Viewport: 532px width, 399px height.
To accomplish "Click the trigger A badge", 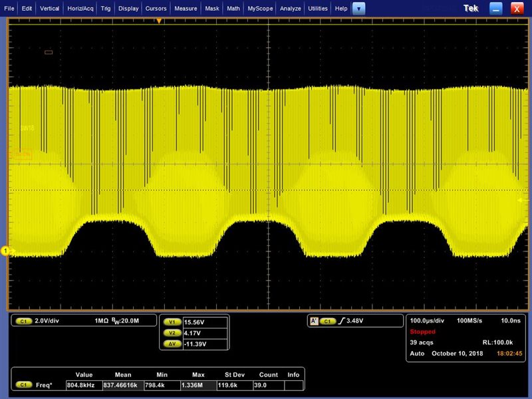I will click(314, 321).
